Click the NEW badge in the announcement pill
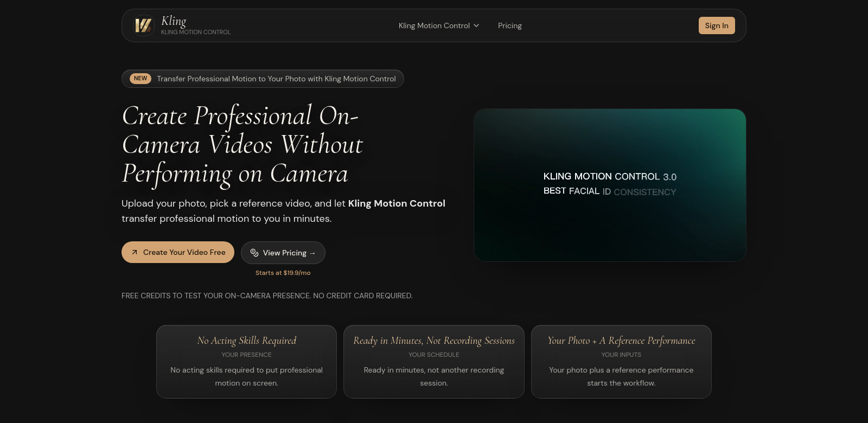The image size is (868, 423). click(141, 79)
